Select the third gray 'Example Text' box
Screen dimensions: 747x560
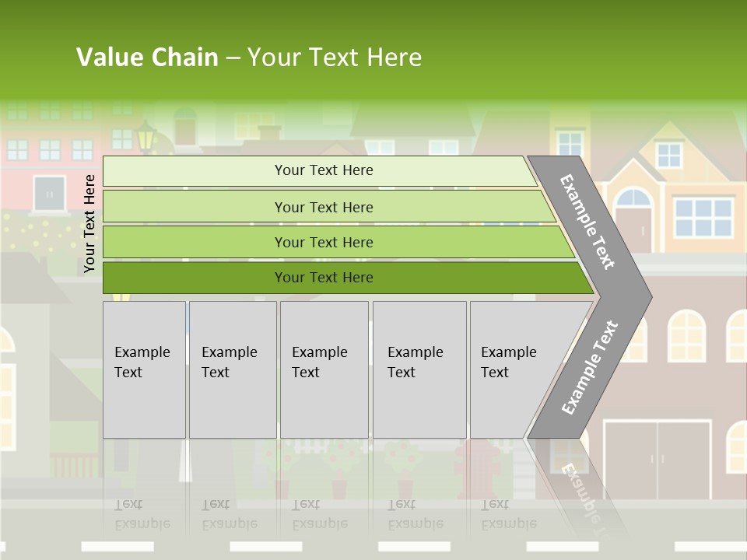click(324, 369)
